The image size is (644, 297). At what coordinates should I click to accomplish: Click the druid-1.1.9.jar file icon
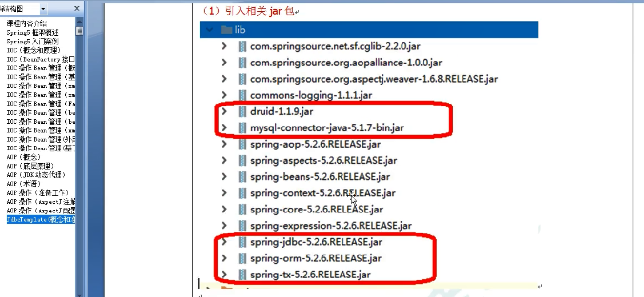tap(242, 111)
